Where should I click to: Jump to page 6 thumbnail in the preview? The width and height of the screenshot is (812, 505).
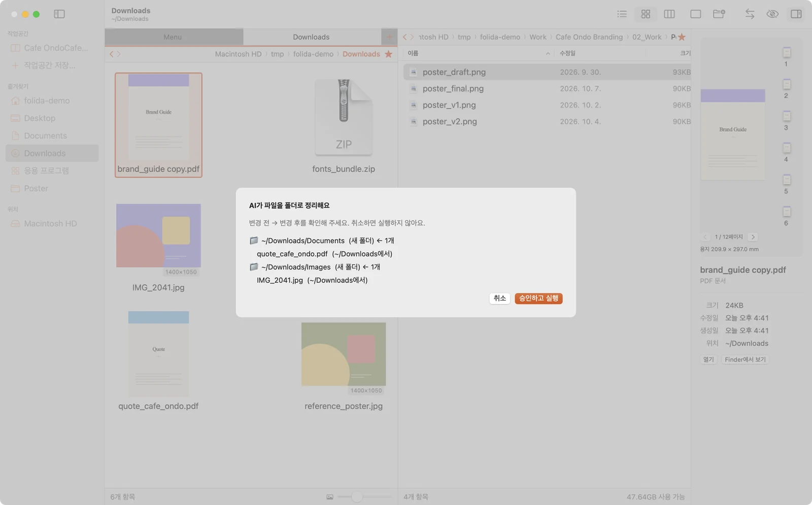pyautogui.click(x=787, y=211)
